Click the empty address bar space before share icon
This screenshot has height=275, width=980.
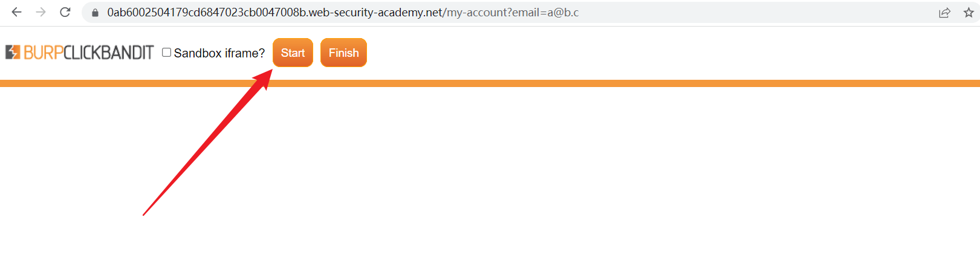(756, 13)
